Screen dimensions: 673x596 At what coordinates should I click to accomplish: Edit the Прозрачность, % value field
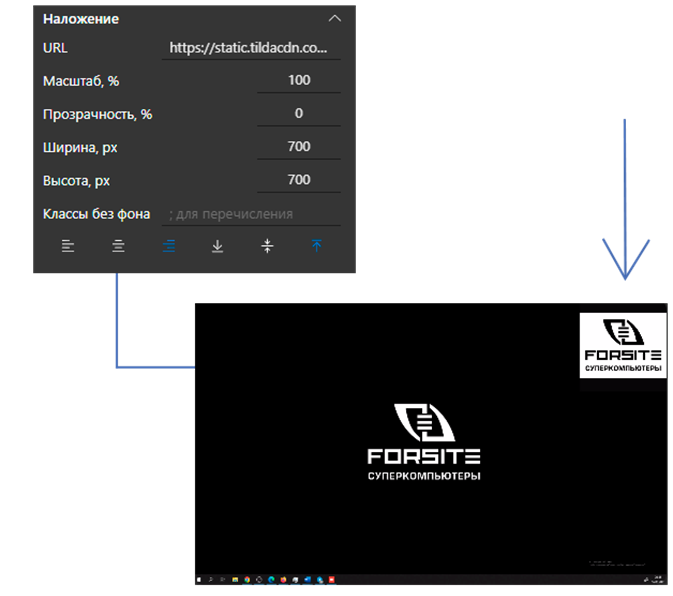coord(299,114)
